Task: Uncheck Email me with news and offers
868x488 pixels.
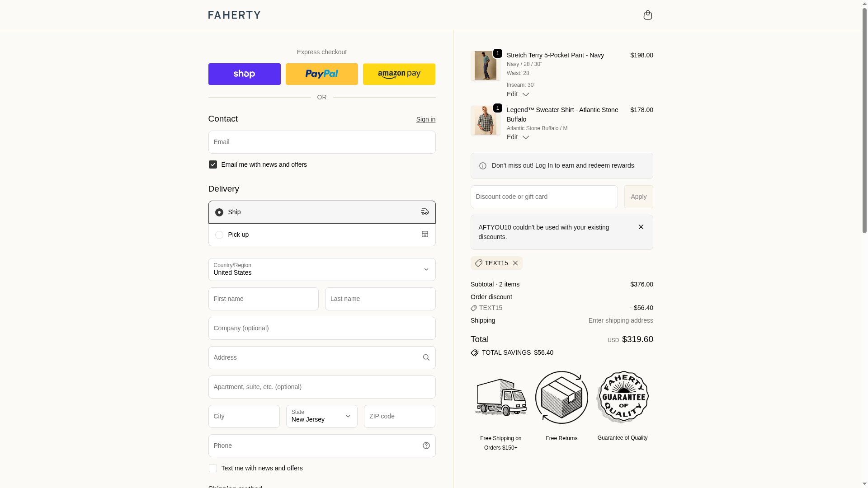Action: [x=213, y=164]
